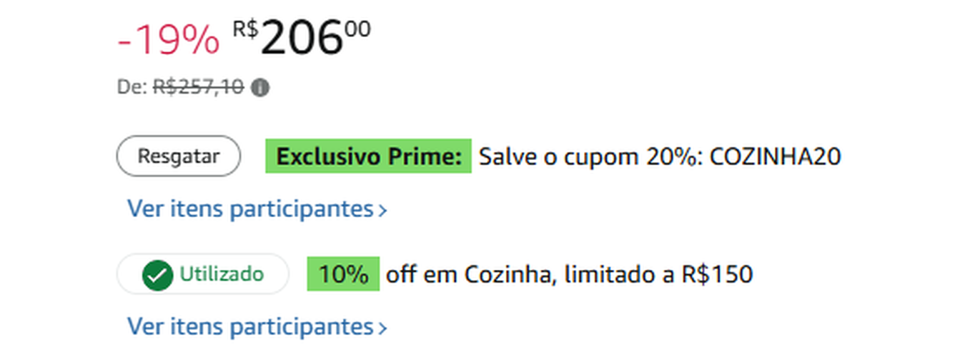The height and width of the screenshot is (357, 980).
Task: Open second Ver itens participantes link under 10% offer
Action: tap(250, 326)
